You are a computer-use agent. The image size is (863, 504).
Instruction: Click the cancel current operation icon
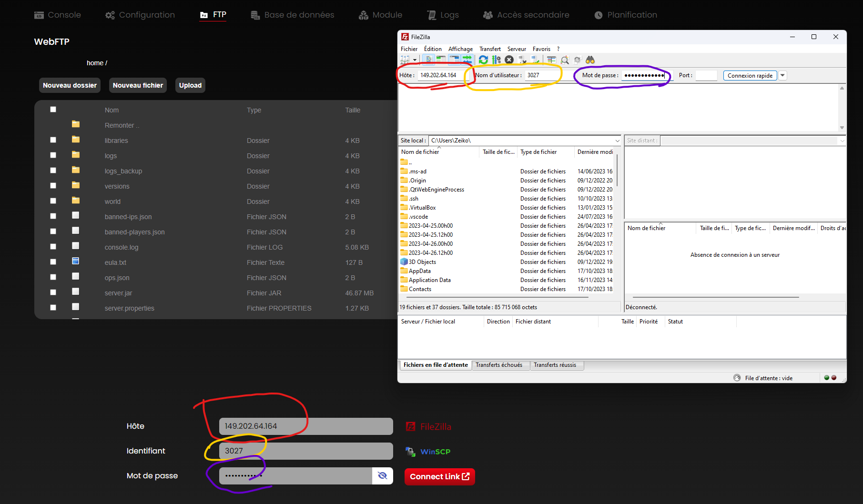[x=509, y=60]
